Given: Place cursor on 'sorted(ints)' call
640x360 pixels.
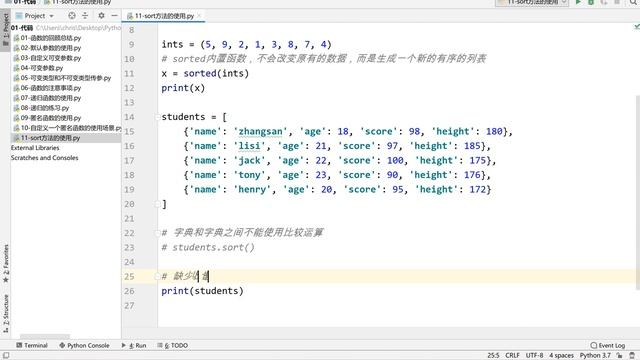Looking at the screenshot, I should pos(216,73).
